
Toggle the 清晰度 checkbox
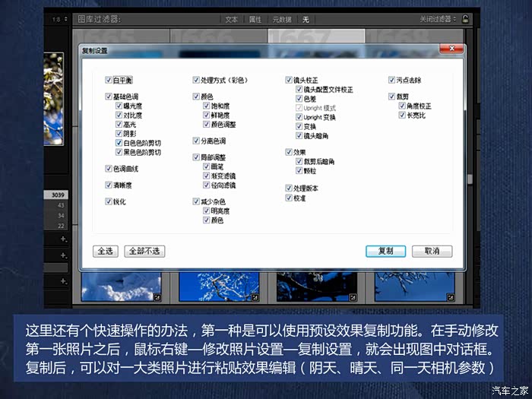pyautogui.click(x=109, y=185)
